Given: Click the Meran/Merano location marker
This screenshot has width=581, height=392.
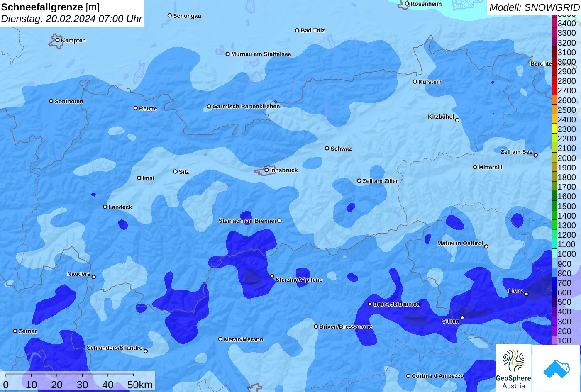Looking at the screenshot, I should click(220, 339).
